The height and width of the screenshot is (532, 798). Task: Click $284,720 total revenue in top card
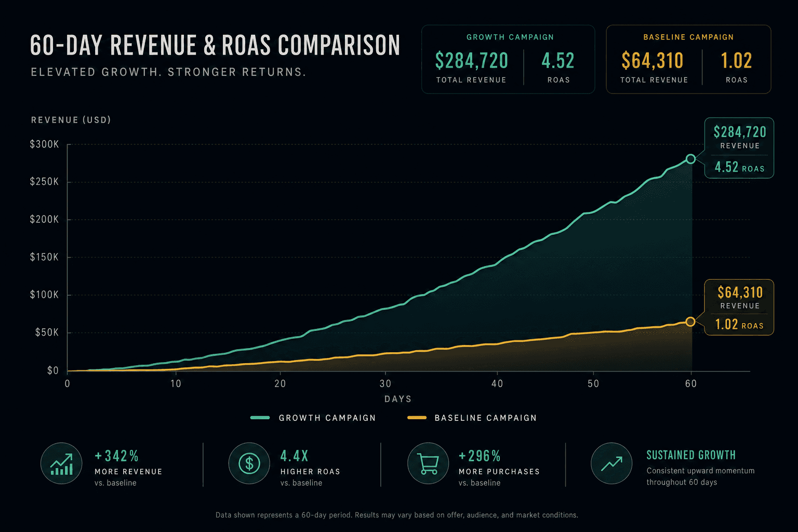472,61
